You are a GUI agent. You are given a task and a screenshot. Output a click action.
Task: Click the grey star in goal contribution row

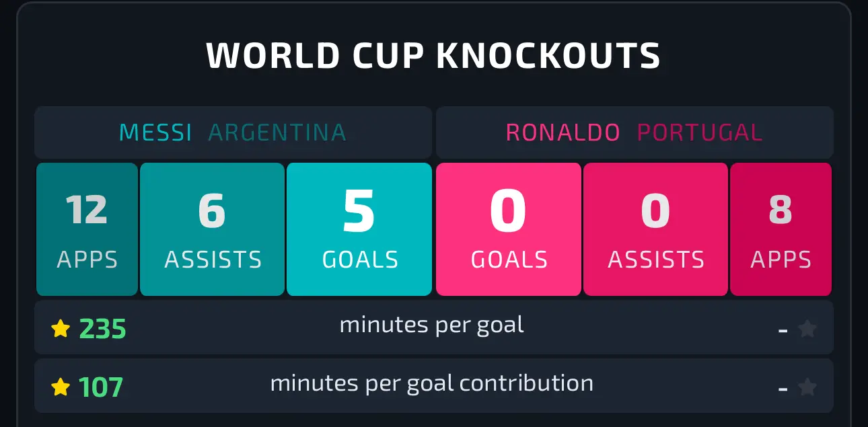pyautogui.click(x=807, y=387)
